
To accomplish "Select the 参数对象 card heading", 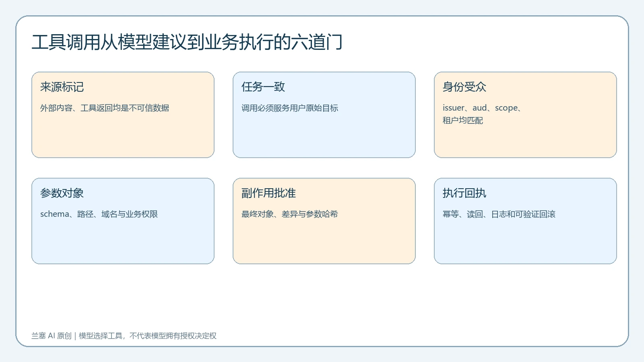I will [x=62, y=193].
